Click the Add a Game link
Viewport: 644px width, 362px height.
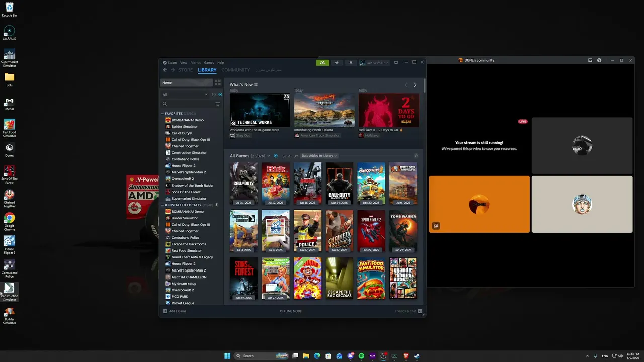[178, 311]
